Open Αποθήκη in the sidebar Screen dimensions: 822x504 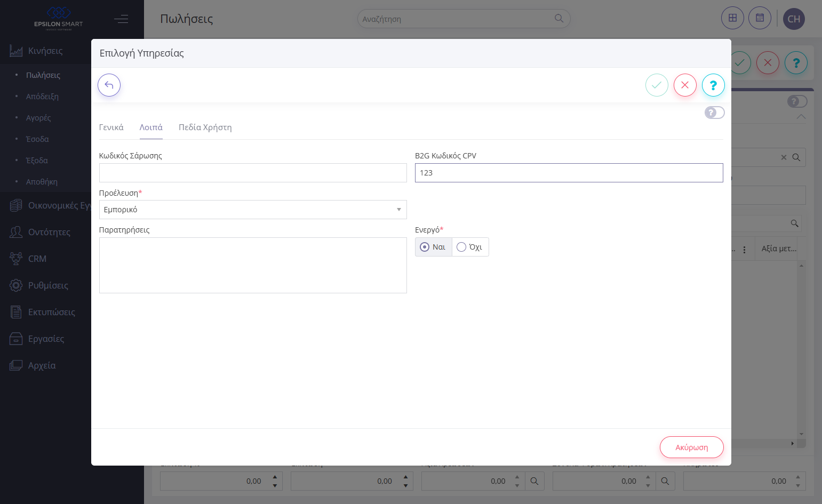[x=42, y=182]
